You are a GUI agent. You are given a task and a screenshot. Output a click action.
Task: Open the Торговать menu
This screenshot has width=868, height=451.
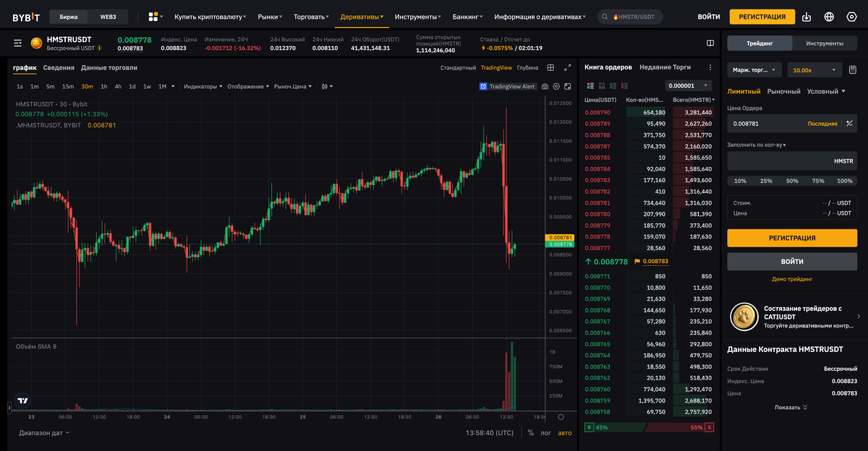pyautogui.click(x=311, y=16)
